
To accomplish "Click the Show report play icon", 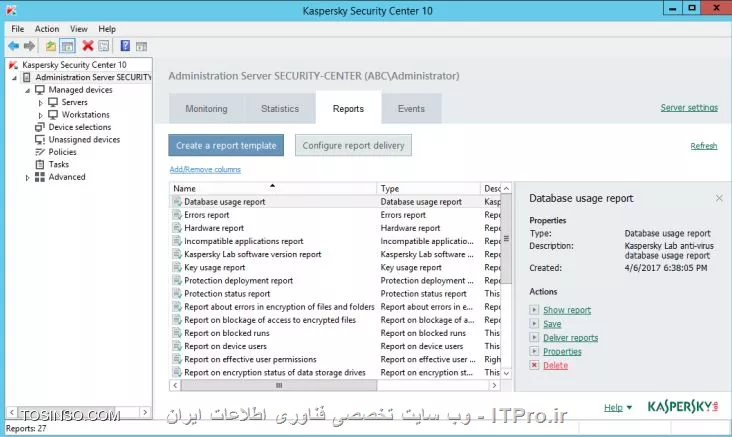I will pos(535,310).
